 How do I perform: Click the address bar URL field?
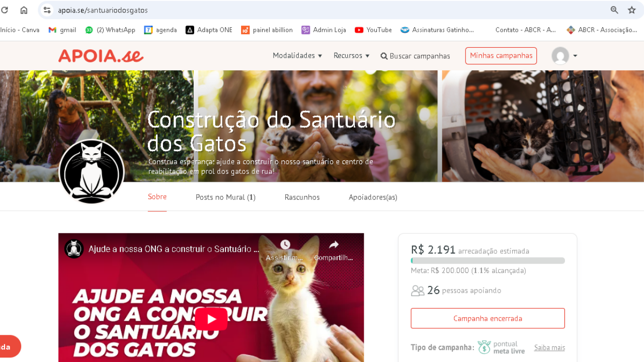pyautogui.click(x=322, y=10)
